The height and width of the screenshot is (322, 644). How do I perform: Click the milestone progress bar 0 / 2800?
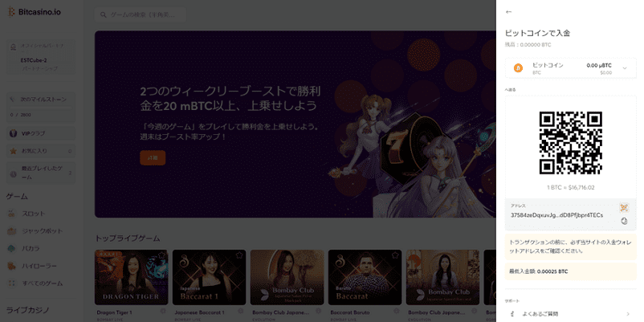point(41,108)
